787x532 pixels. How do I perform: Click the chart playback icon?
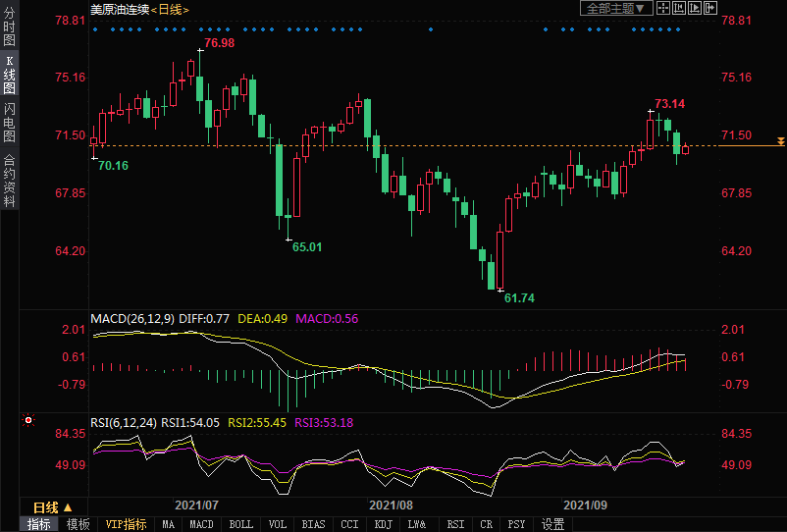(695, 8)
